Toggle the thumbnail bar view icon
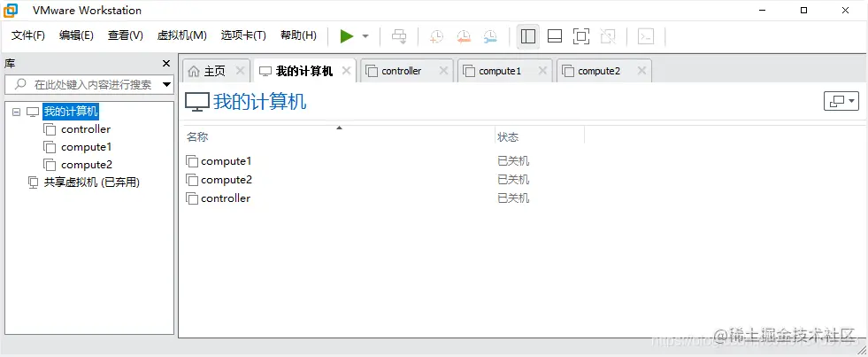The image size is (868, 357). tap(555, 36)
